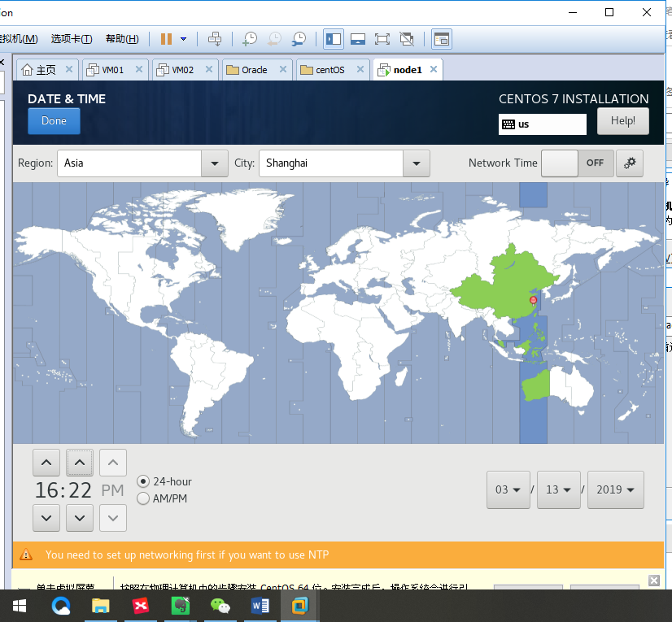Close the VM01 tab
This screenshot has width=672, height=622.
click(x=139, y=69)
